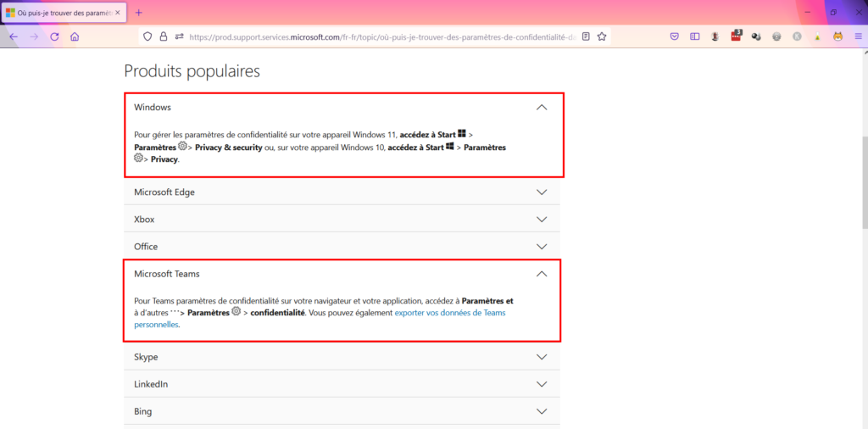Open a new browser tab
Screen dimensions: 868x429
point(139,12)
